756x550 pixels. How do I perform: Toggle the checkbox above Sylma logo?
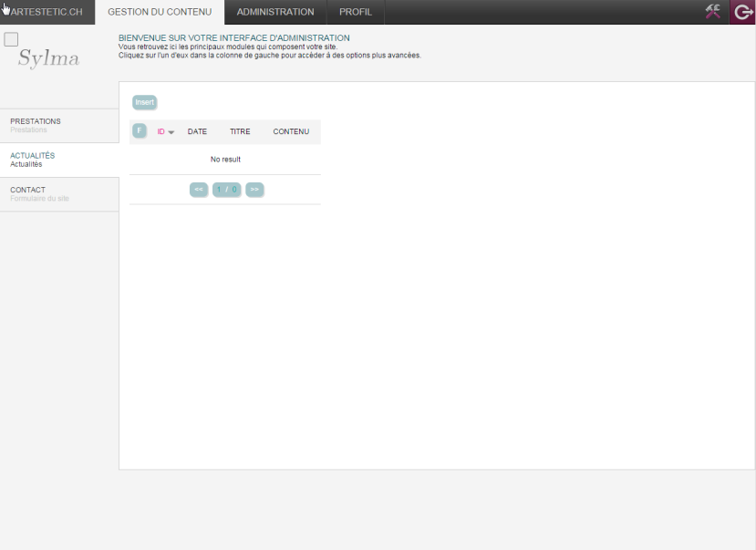pos(11,39)
